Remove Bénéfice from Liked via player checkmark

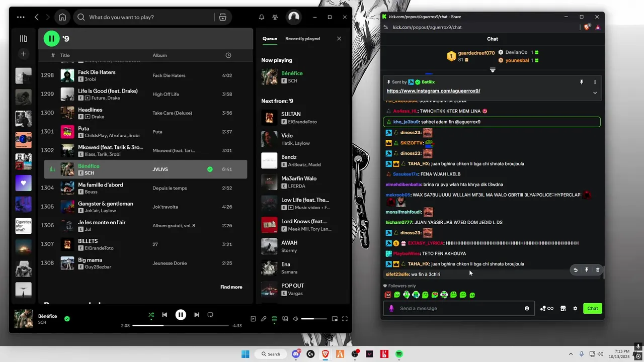tap(67, 319)
